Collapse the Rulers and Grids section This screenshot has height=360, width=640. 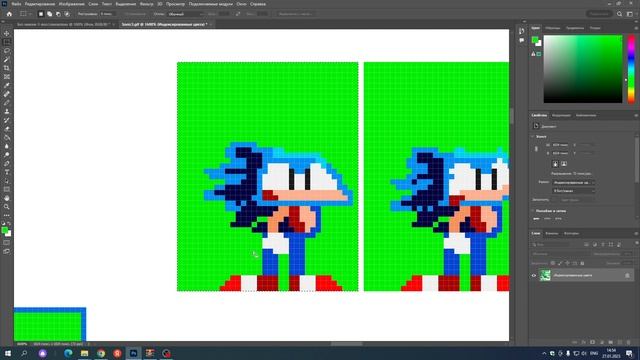click(x=533, y=211)
